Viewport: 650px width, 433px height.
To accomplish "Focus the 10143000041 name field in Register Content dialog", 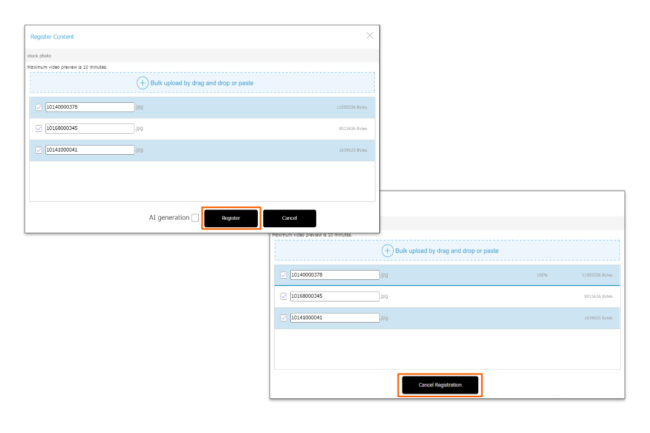I will point(89,150).
